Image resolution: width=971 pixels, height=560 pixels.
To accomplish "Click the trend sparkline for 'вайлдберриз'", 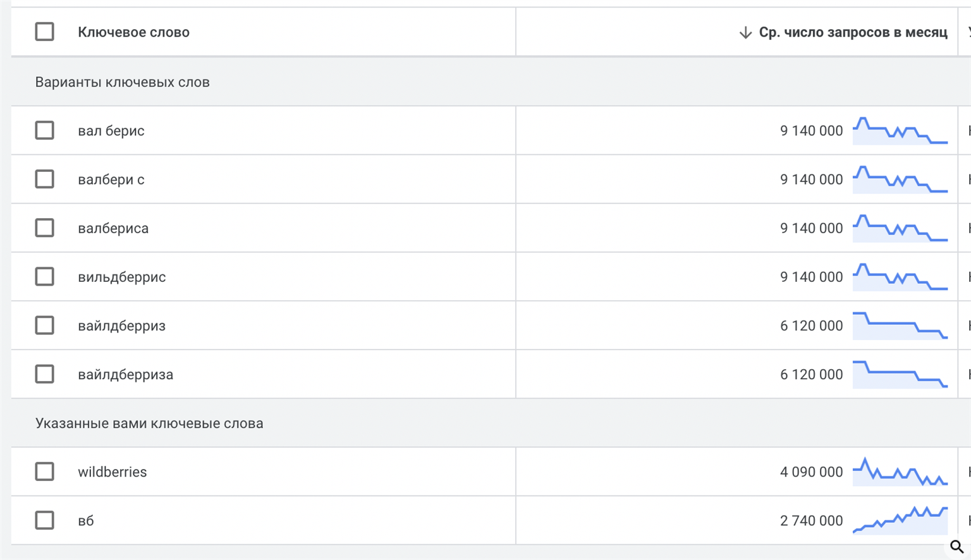I will (900, 326).
